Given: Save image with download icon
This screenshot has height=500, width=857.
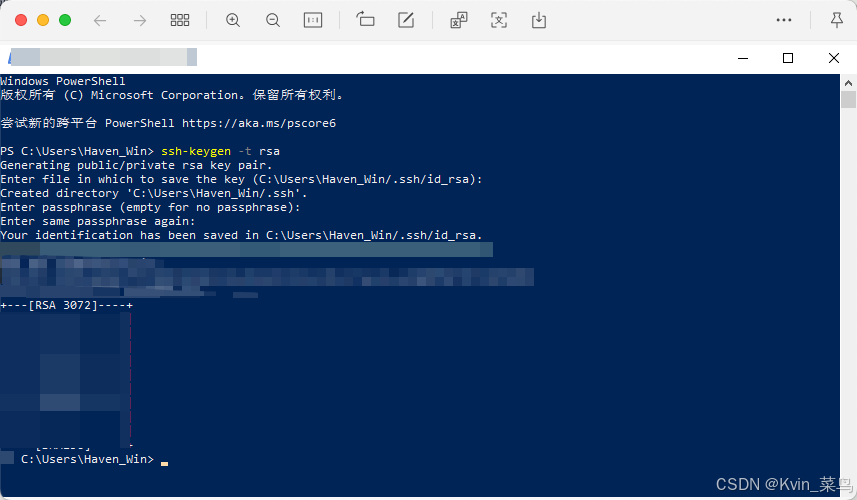Looking at the screenshot, I should point(539,20).
